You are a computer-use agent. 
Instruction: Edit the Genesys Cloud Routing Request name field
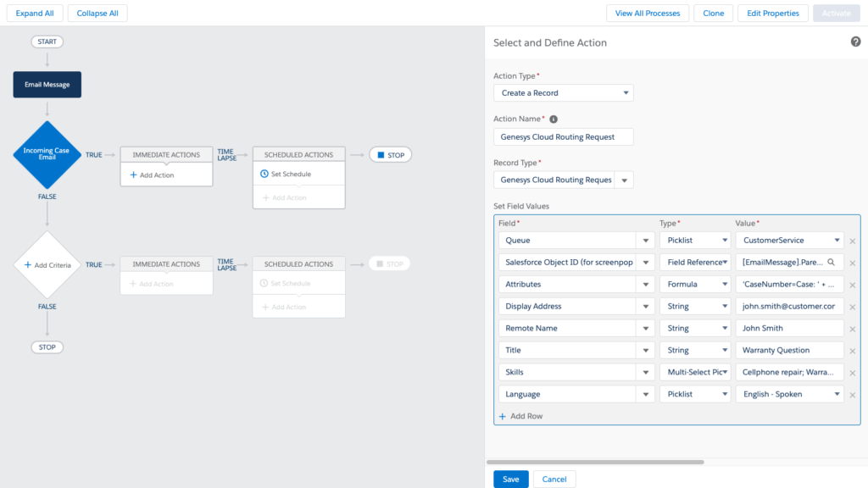coord(563,136)
